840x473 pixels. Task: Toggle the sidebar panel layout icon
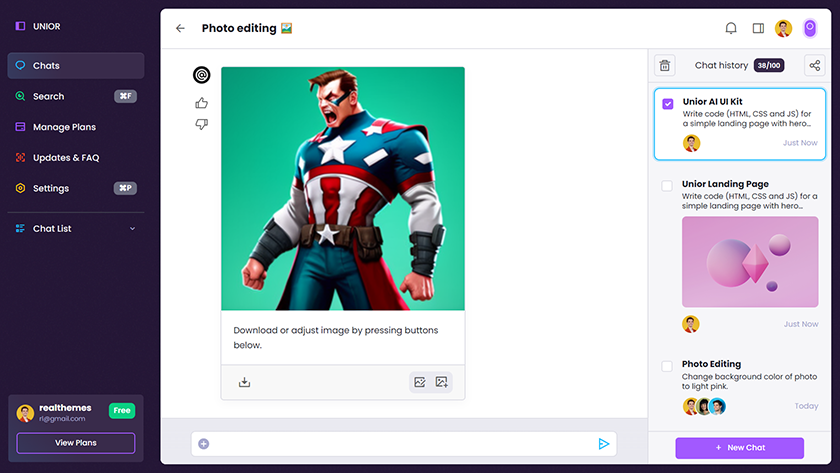pos(758,28)
